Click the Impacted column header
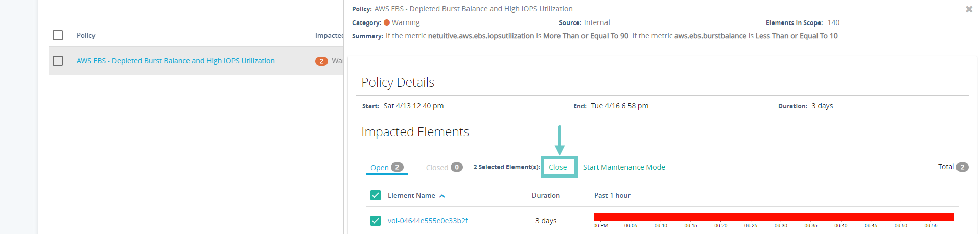The image size is (980, 234). pyautogui.click(x=329, y=35)
